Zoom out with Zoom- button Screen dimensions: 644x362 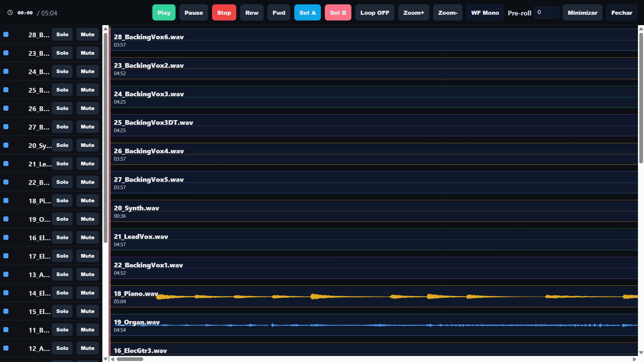448,13
